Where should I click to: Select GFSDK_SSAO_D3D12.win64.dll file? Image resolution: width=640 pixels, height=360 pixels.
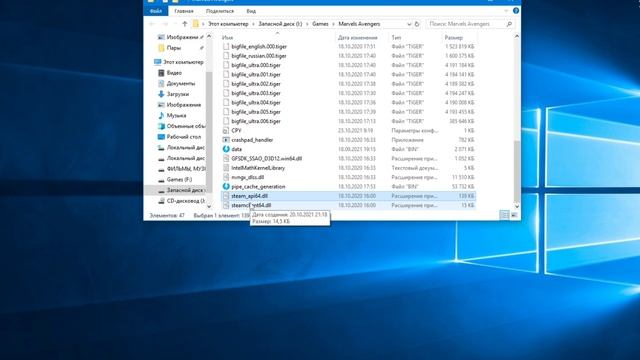point(267,158)
